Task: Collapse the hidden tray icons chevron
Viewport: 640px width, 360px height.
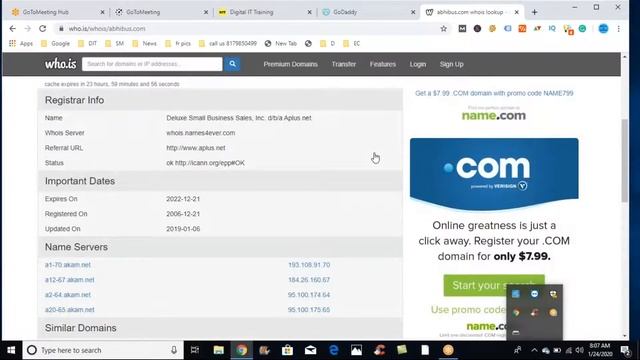Action: [x=534, y=350]
